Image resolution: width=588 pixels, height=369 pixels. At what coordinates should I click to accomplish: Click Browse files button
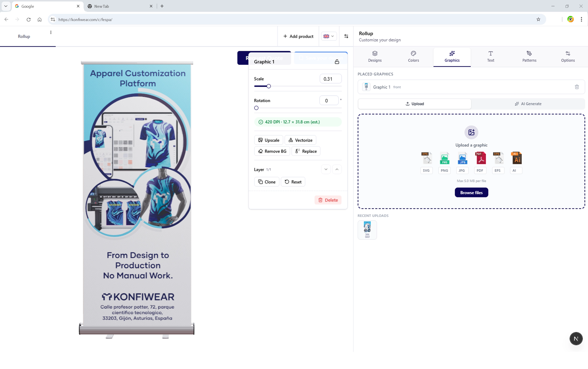(x=471, y=192)
